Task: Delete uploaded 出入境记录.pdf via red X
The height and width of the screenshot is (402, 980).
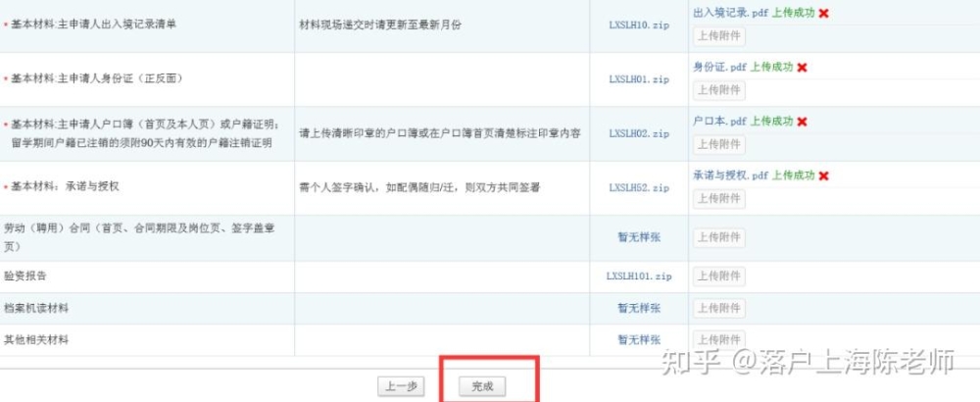Action: (x=824, y=13)
